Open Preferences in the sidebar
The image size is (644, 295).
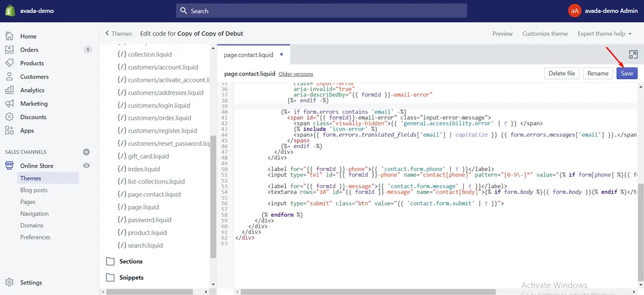click(x=35, y=238)
